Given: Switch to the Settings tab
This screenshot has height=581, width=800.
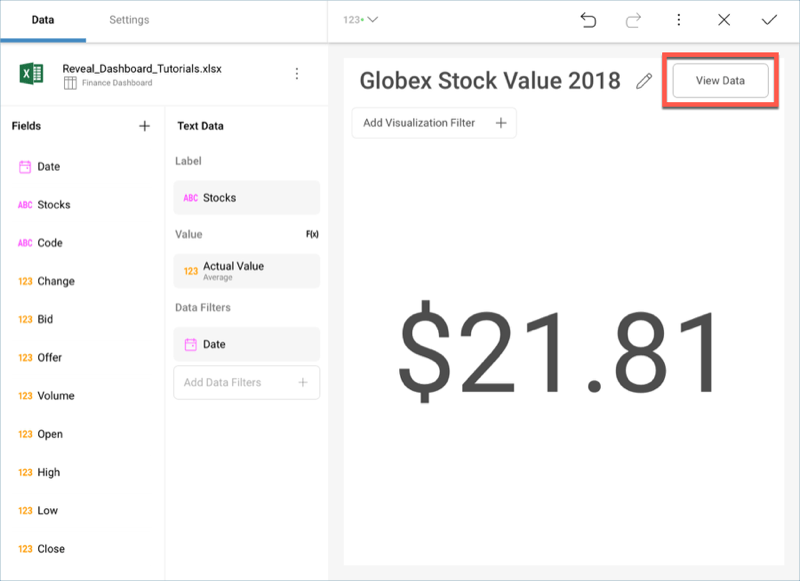Looking at the screenshot, I should (129, 20).
